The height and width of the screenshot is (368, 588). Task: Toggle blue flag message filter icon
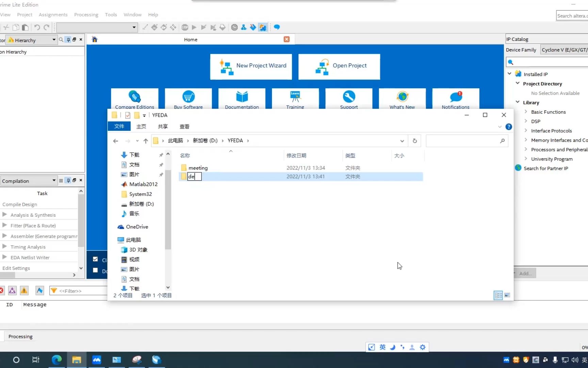40,290
